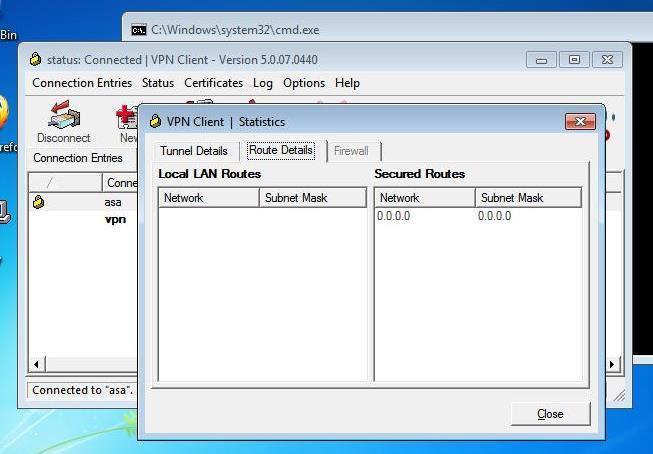Open the Certificates menu
The image size is (653, 454).
pos(213,83)
